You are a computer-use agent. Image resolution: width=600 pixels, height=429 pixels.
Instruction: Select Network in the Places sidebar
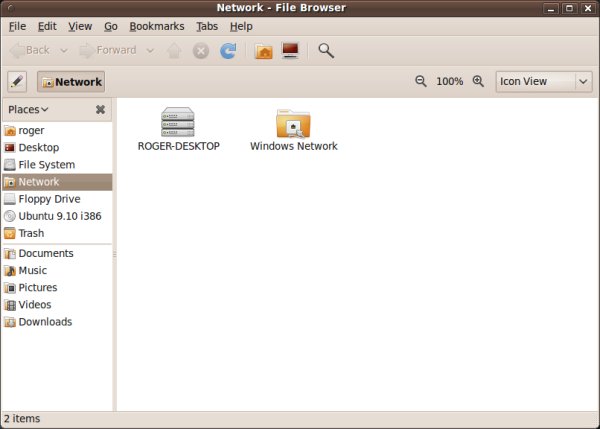pos(57,182)
